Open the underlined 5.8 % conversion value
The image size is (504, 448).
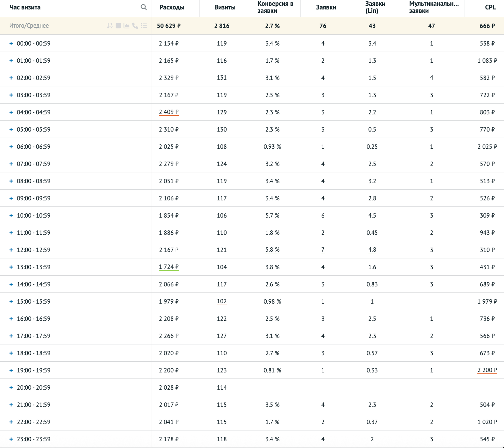pyautogui.click(x=272, y=250)
